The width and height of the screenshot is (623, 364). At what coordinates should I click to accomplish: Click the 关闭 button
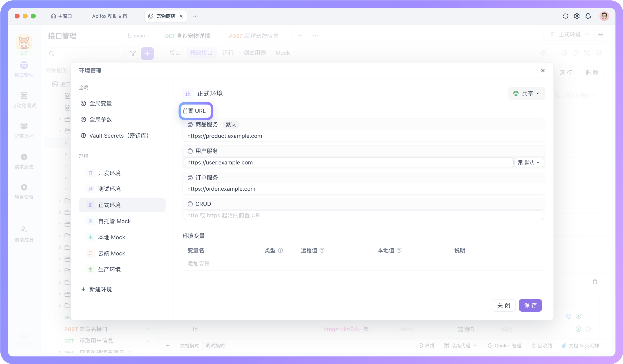click(503, 305)
